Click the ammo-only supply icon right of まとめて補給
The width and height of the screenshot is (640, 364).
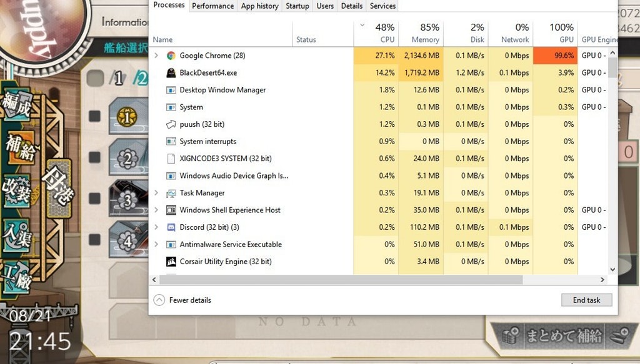[619, 335]
